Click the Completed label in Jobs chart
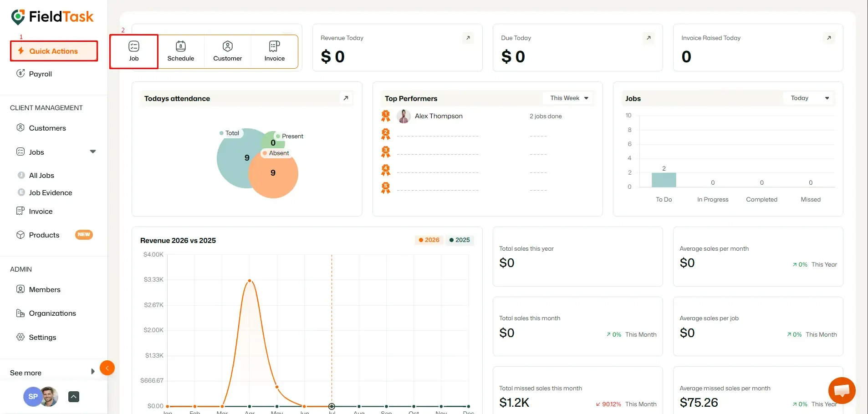 761,199
